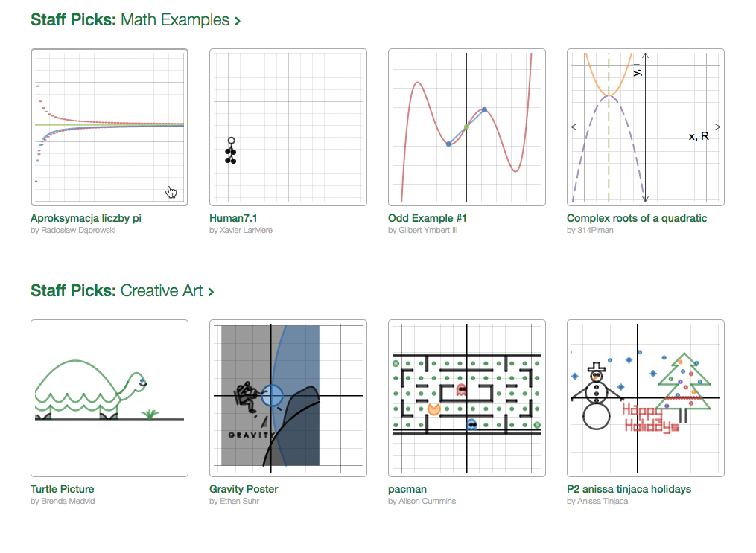Screen dimensions: 756x553
Task: Open the Complex roots of a quadratic preview
Action: point(646,127)
